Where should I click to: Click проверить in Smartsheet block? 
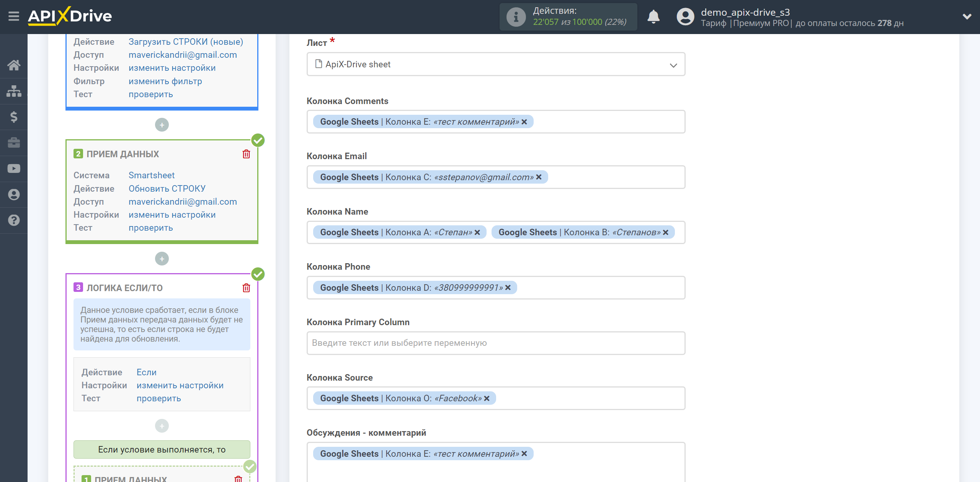click(150, 228)
